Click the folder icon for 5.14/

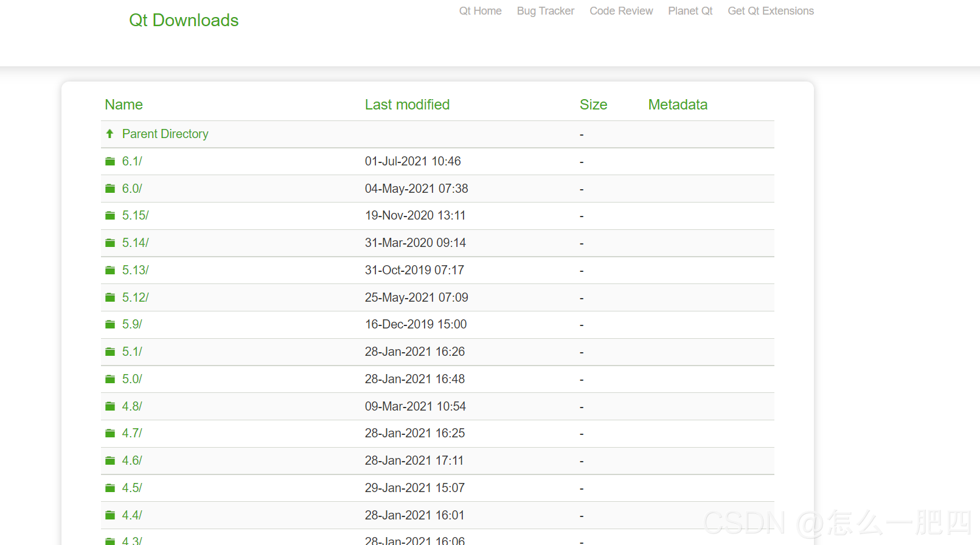(x=110, y=243)
